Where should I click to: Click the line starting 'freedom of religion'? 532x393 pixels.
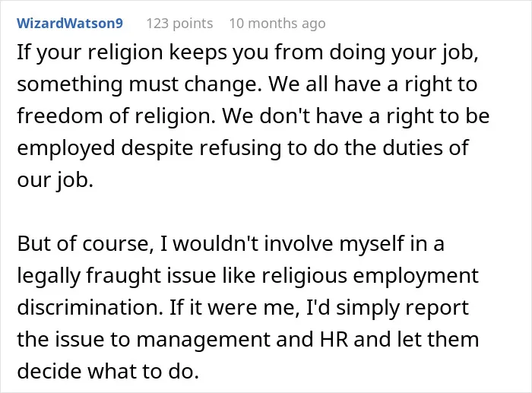(253, 116)
